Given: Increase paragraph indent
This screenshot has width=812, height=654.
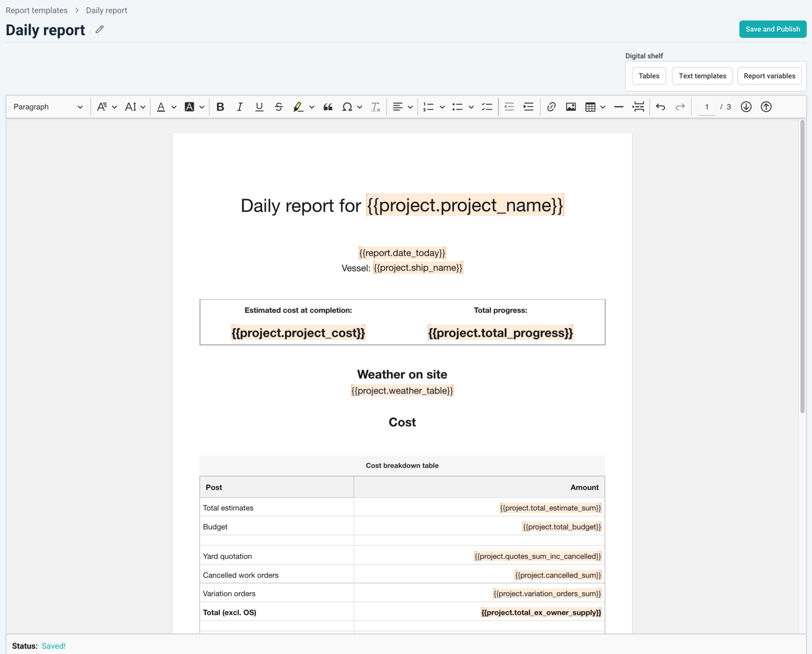Looking at the screenshot, I should coord(529,107).
